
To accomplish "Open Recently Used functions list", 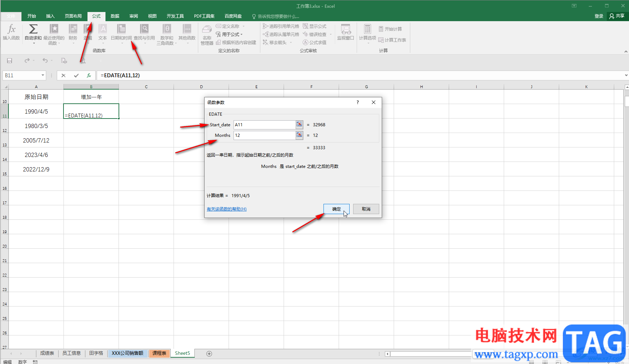I will [54, 34].
